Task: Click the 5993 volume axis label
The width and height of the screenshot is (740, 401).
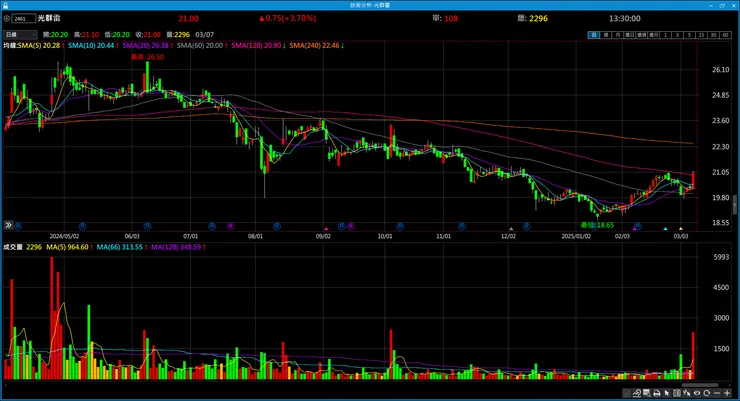Action: click(x=722, y=257)
